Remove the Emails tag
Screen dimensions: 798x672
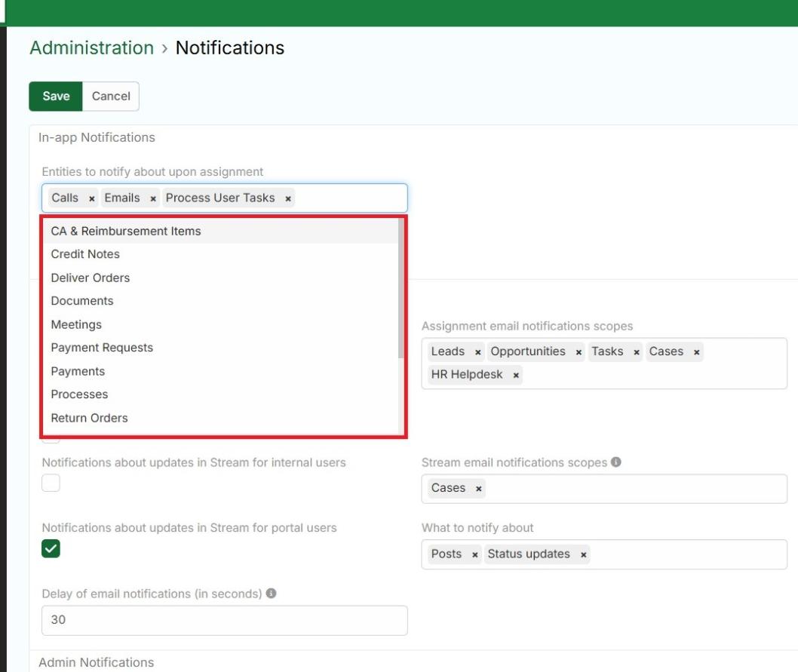[153, 198]
